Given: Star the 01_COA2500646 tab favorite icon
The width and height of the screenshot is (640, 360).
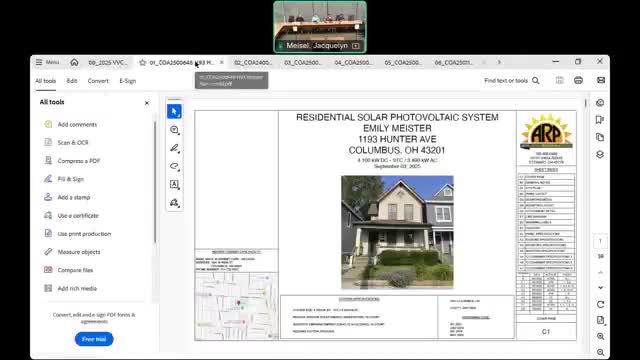Looking at the screenshot, I should 142,62.
